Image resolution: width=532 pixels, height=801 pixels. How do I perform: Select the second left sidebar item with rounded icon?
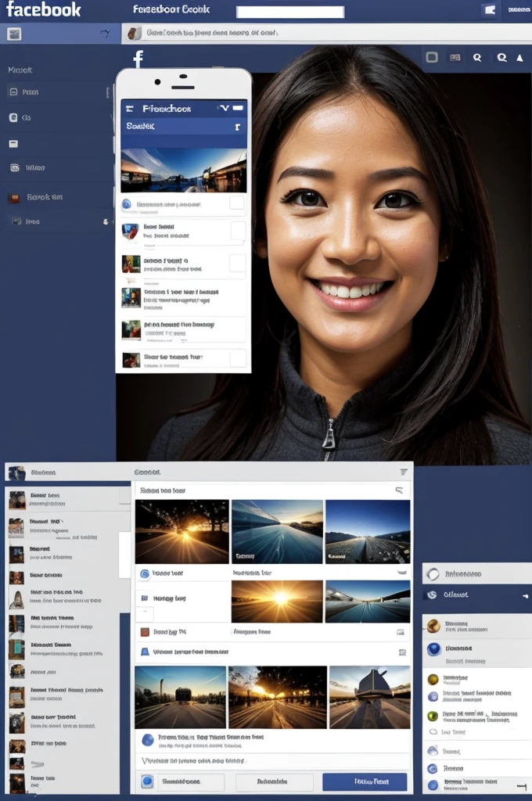coord(20,117)
